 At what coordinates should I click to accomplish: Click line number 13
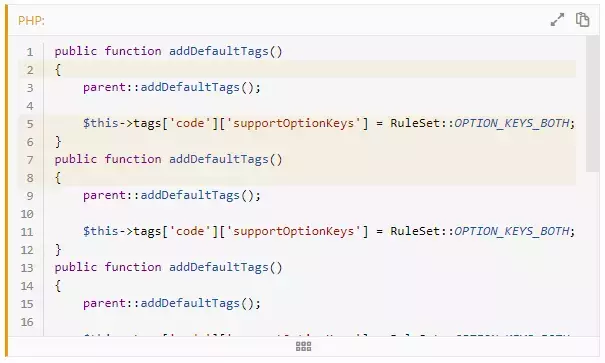coord(27,268)
